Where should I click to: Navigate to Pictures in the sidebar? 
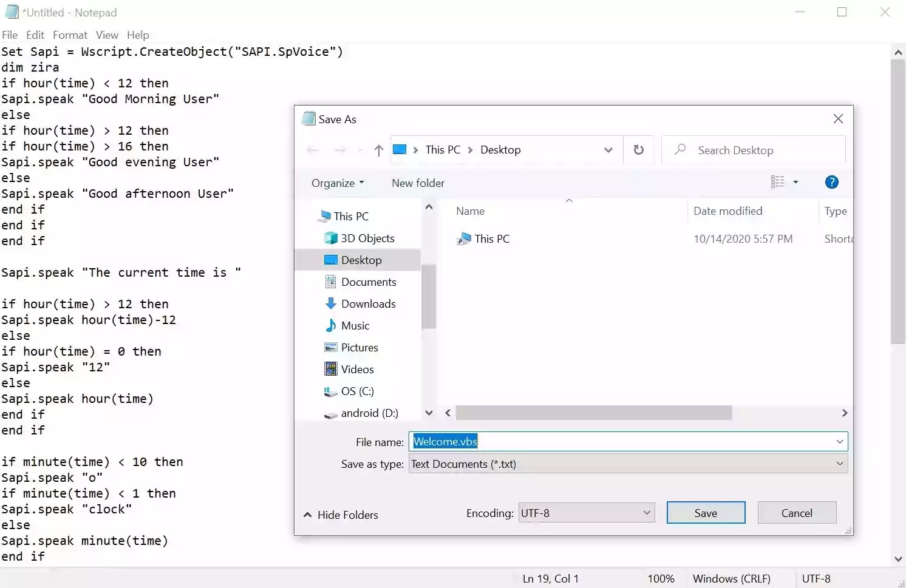pyautogui.click(x=359, y=347)
